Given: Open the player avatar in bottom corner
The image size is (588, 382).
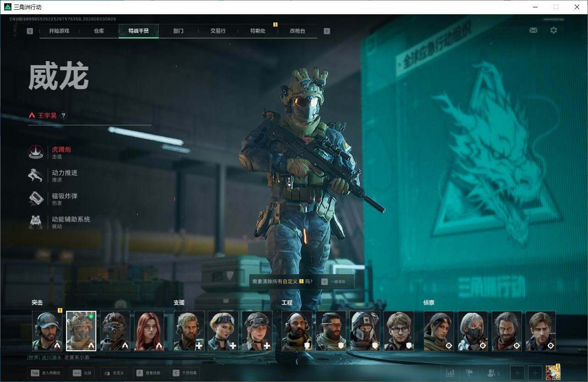Looking at the screenshot, I should coord(553,373).
